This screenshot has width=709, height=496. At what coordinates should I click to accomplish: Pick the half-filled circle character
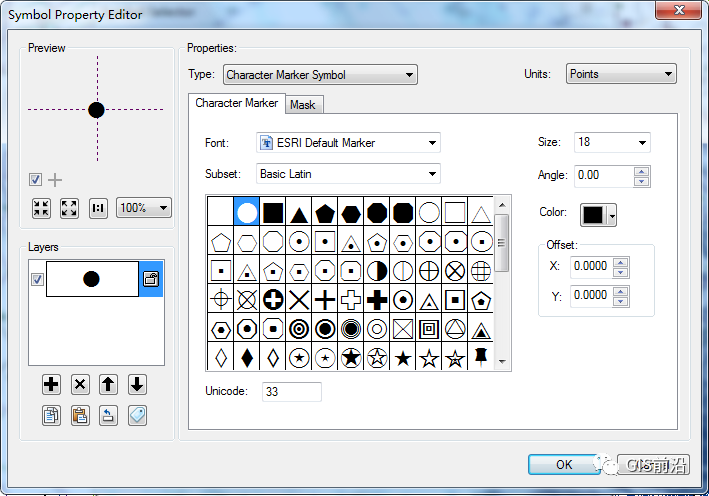click(x=377, y=271)
